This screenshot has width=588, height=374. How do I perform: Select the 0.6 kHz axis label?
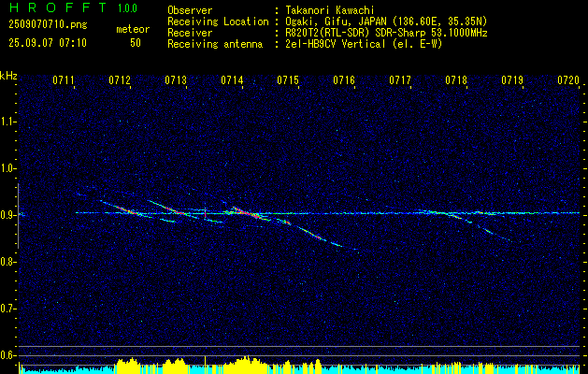point(7,355)
